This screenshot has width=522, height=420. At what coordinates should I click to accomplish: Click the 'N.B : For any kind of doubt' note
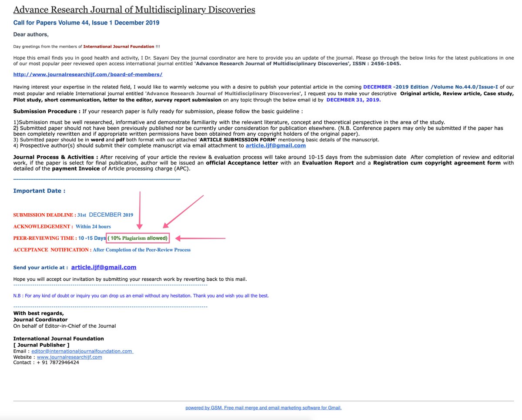point(141,296)
